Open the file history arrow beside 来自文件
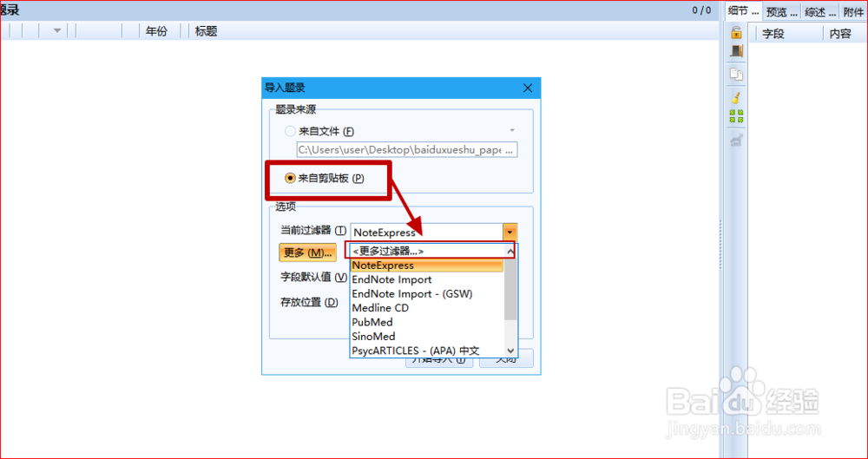This screenshot has height=459, width=868. pos(512,131)
